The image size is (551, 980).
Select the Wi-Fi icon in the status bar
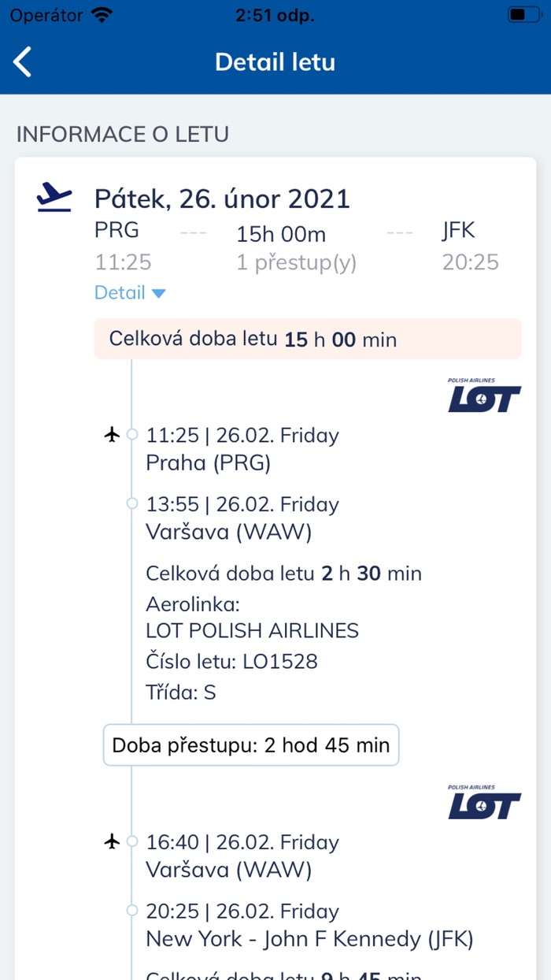(102, 13)
